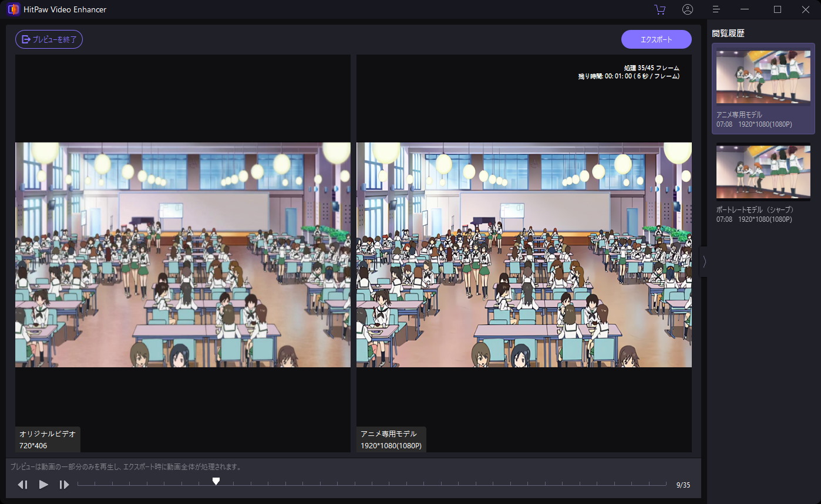
Task: Click the 1920*1080(1080P) label under preview
Action: tap(391, 446)
